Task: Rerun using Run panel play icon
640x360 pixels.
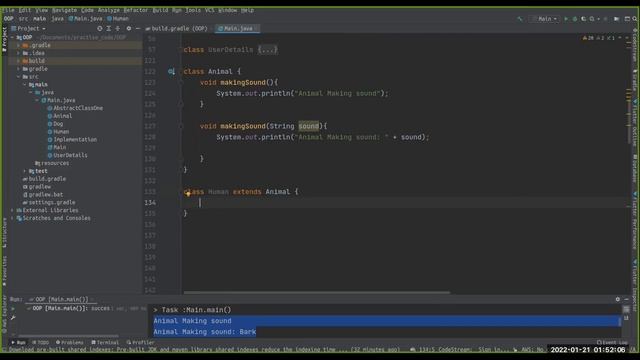Action: (x=13, y=309)
